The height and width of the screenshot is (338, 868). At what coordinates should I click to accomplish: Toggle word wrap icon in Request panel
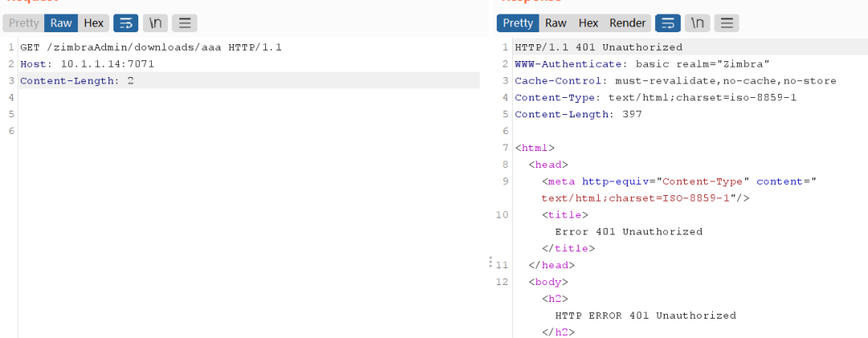coord(125,23)
